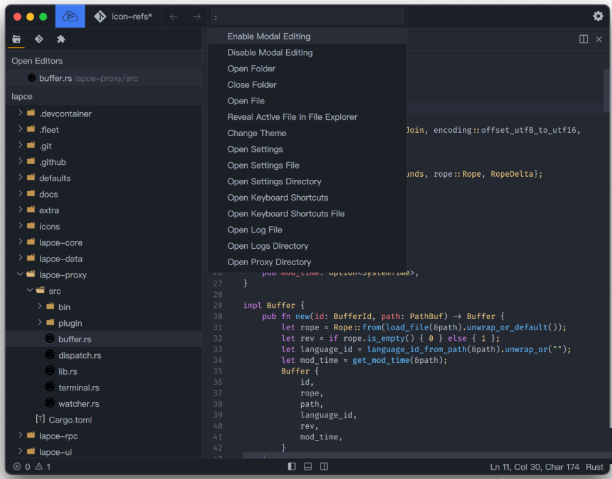Open the settings gear icon
This screenshot has width=612, height=479.
pyautogui.click(x=598, y=16)
